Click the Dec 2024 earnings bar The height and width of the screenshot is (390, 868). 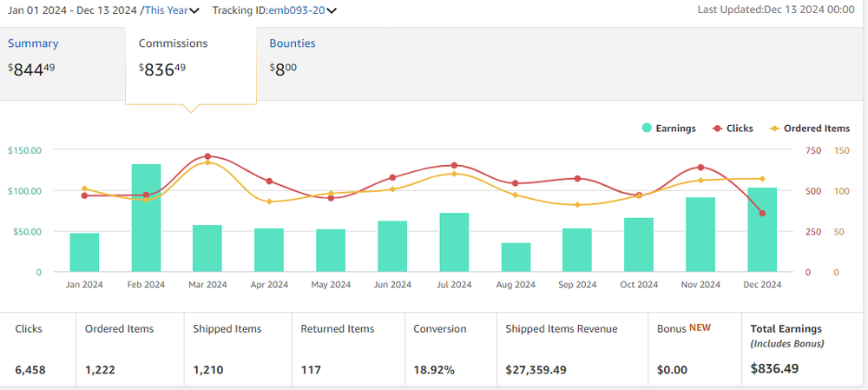[762, 230]
